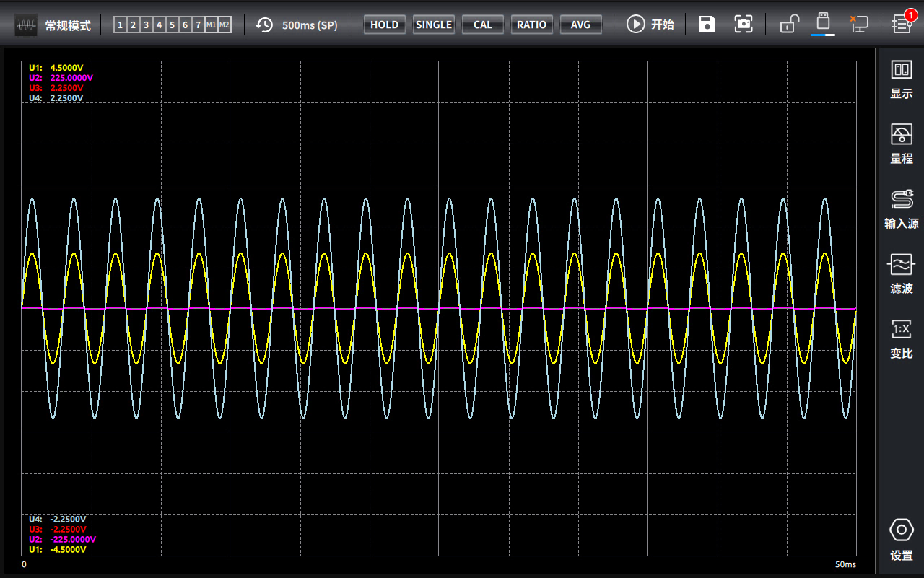Click the 50ms time axis end label
Image resolution: width=924 pixels, height=578 pixels.
845,564
